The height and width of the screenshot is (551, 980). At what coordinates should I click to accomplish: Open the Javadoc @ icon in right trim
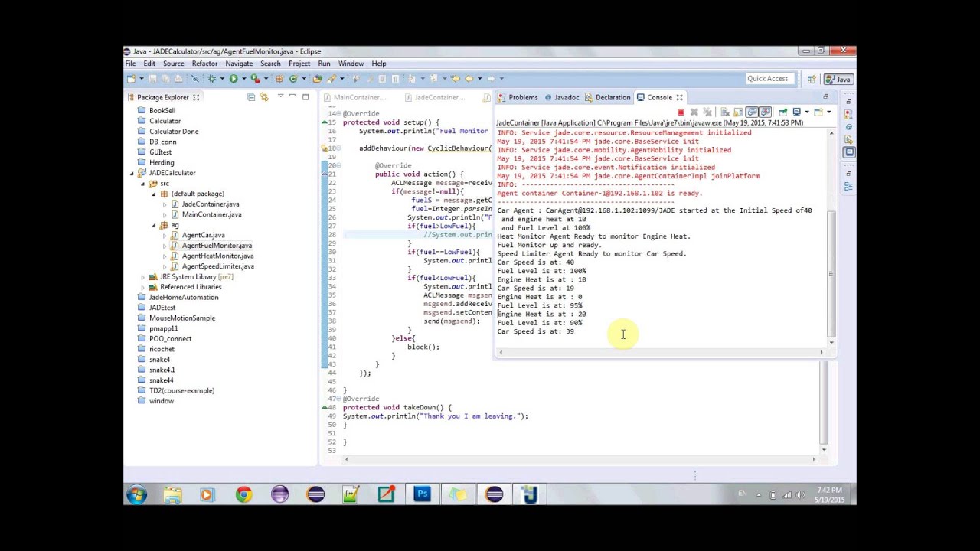848,126
